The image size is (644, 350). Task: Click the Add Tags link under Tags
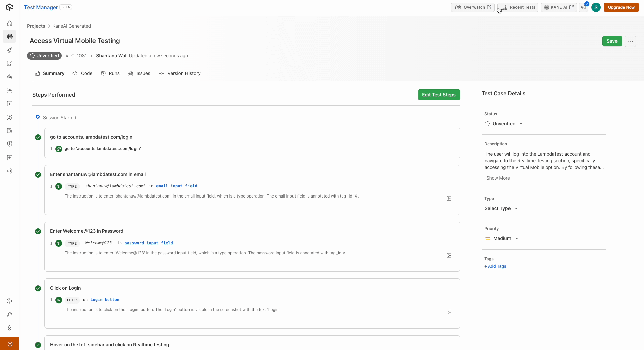[495, 266]
